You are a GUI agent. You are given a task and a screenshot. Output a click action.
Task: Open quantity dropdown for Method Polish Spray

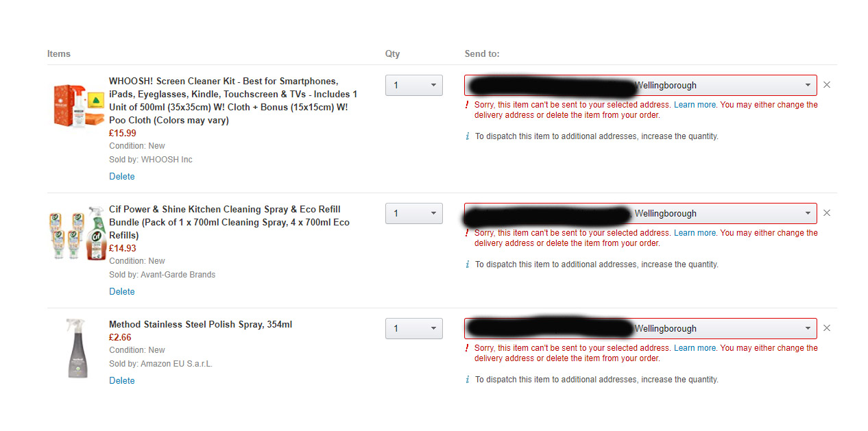414,328
